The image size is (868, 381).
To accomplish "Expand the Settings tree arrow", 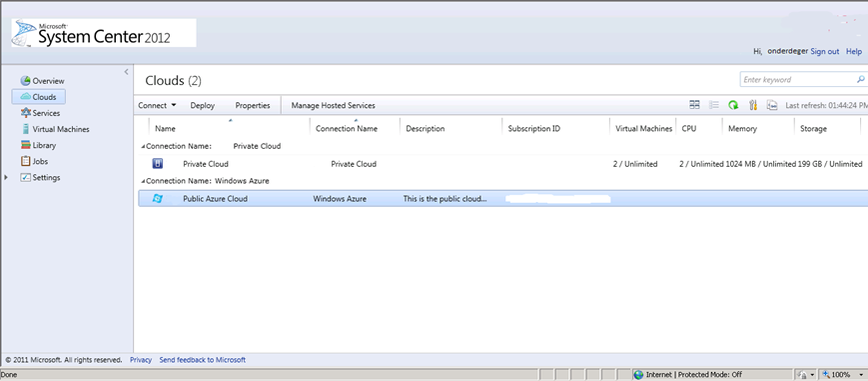I will (x=6, y=177).
